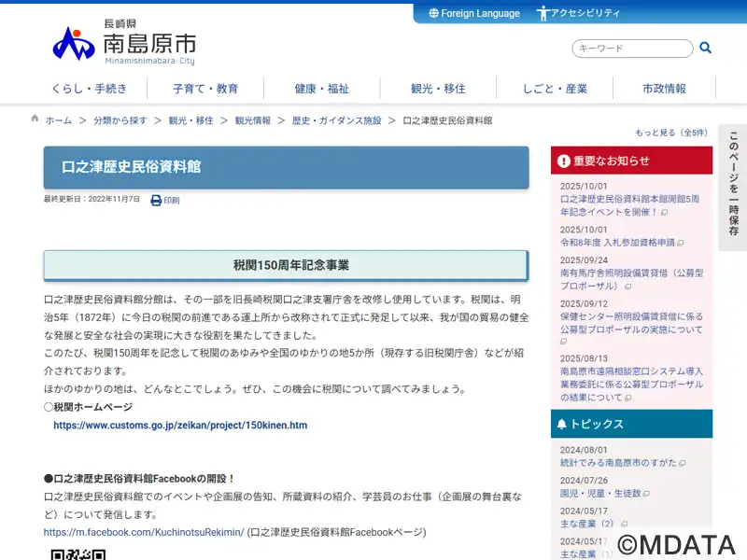Expand the しごと・産業 navigation menu
The width and height of the screenshot is (747, 560).
point(555,89)
